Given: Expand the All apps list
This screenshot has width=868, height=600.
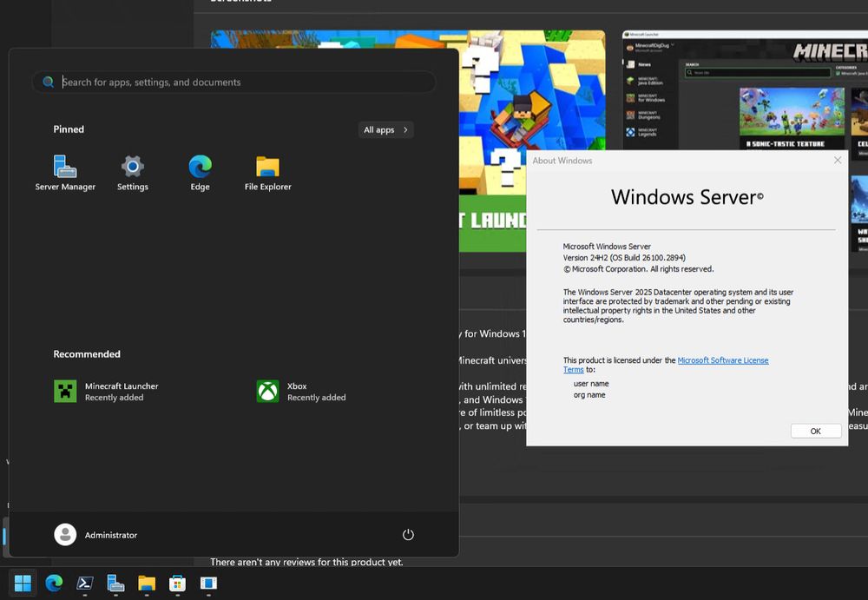Looking at the screenshot, I should point(385,129).
